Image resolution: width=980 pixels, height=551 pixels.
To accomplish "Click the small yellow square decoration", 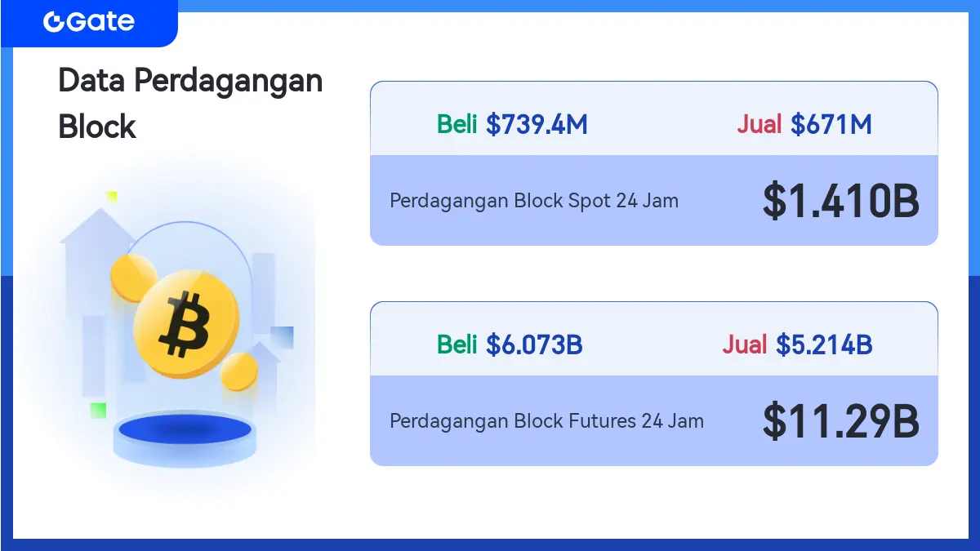I will [x=111, y=197].
